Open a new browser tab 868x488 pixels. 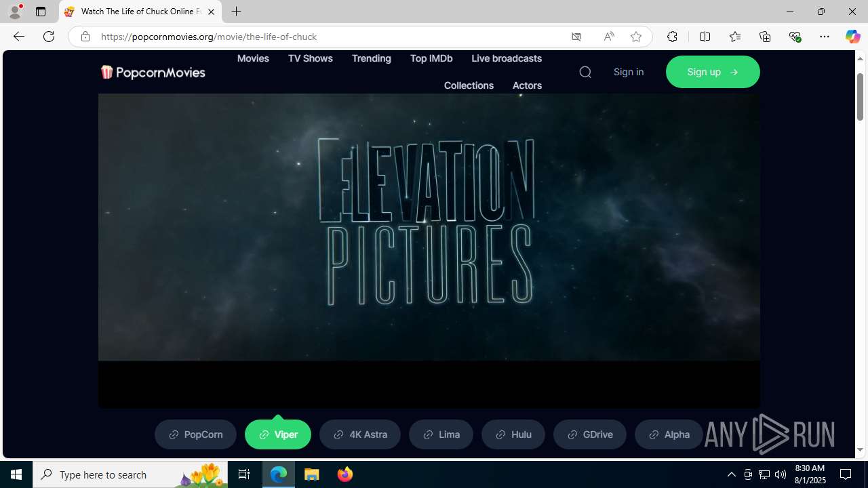coord(236,12)
